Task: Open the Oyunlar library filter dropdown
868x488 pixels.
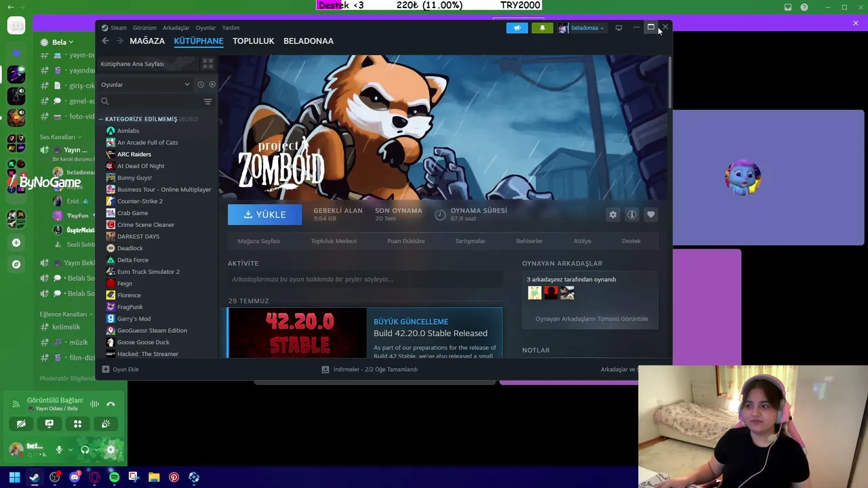Action: (x=145, y=85)
